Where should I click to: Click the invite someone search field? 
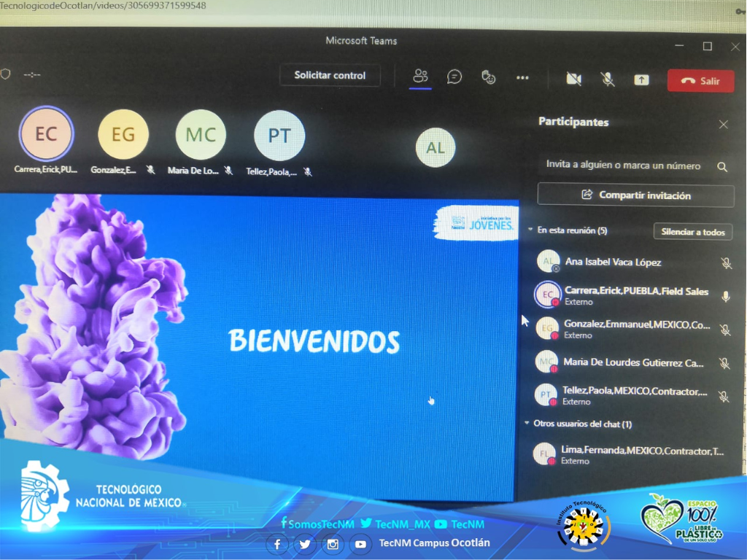(623, 166)
